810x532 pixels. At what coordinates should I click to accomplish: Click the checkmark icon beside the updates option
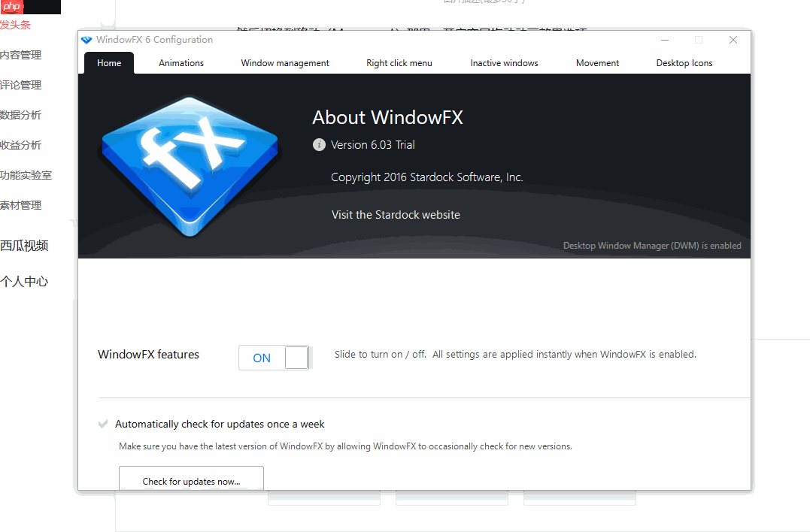coord(102,423)
